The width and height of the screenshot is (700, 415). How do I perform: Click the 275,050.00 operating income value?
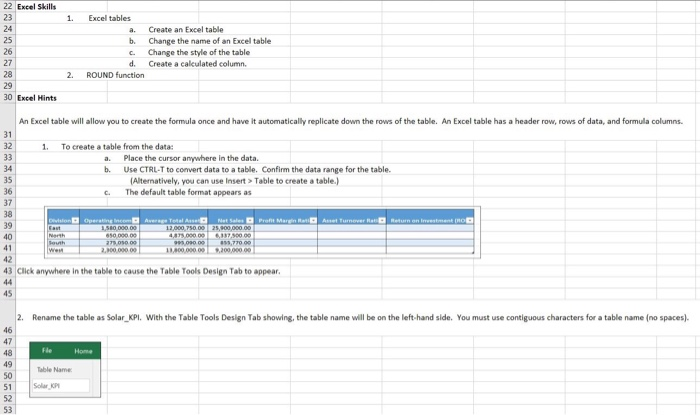(121, 243)
